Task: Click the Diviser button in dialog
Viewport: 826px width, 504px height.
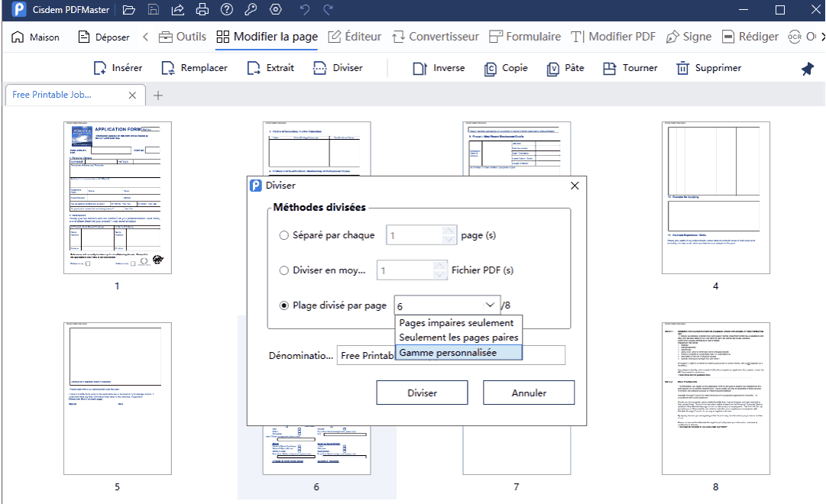Action: pos(422,393)
